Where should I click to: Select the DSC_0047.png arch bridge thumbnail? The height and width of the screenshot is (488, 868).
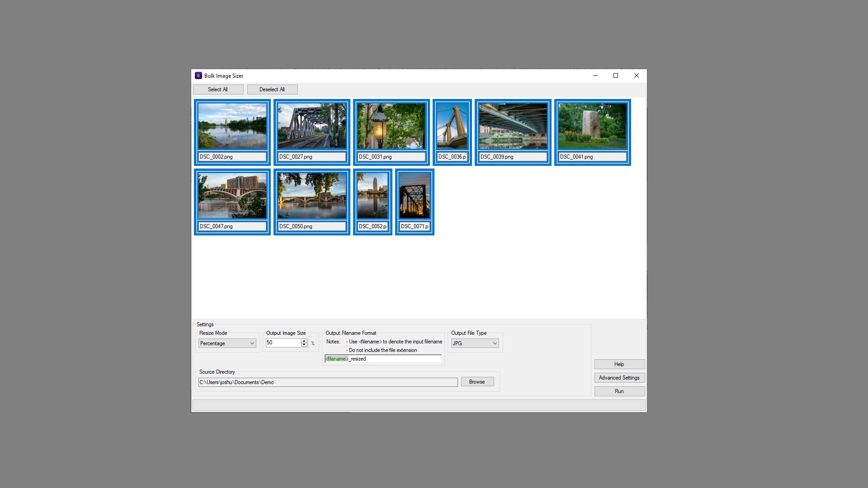(x=232, y=196)
